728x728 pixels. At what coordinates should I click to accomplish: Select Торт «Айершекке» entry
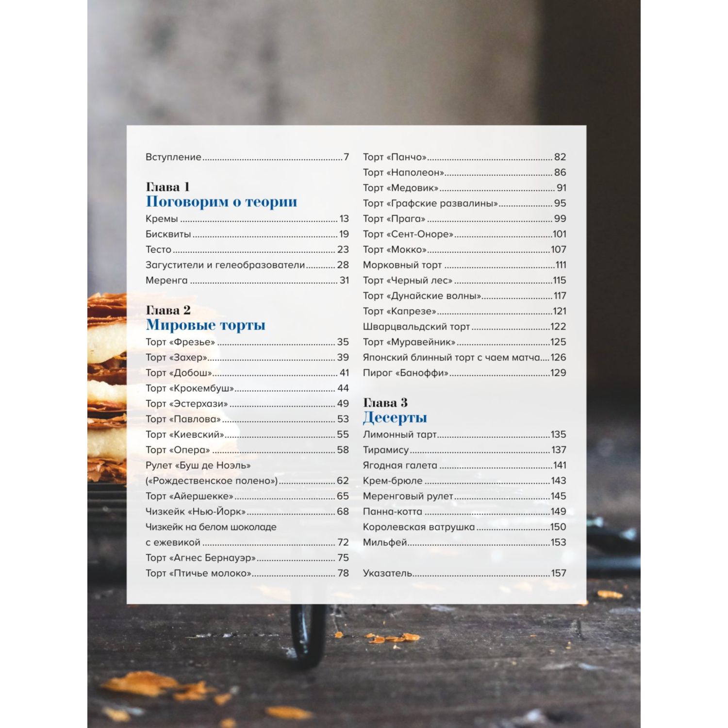coord(248,496)
